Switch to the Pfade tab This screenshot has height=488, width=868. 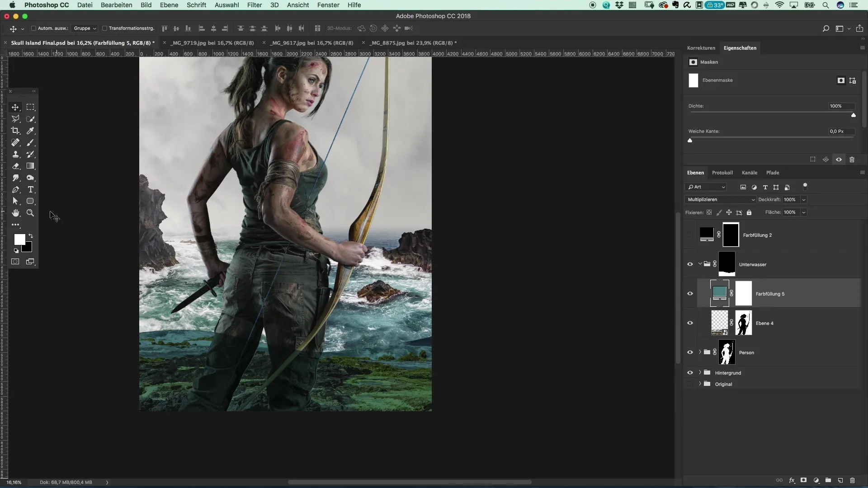773,173
